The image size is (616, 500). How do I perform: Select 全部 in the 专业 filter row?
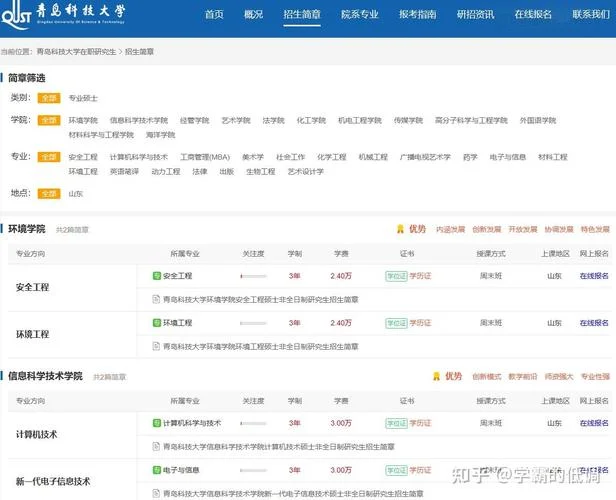(x=49, y=157)
